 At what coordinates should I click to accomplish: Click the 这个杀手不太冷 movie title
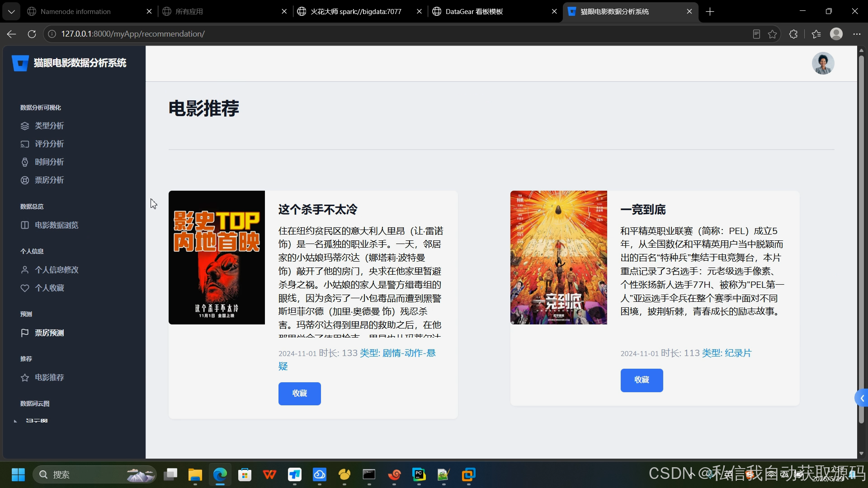click(x=318, y=210)
